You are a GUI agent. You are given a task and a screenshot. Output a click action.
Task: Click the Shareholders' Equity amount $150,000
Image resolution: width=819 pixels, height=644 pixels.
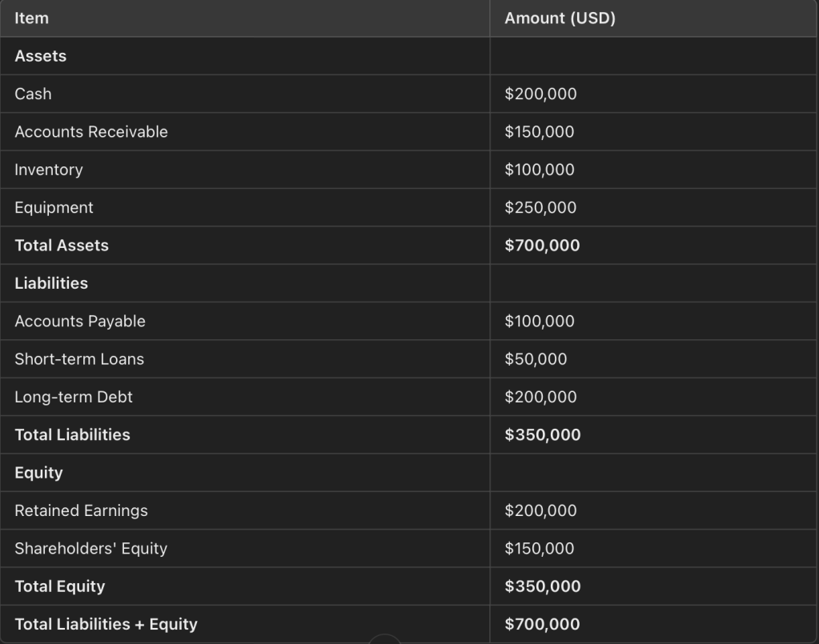540,549
